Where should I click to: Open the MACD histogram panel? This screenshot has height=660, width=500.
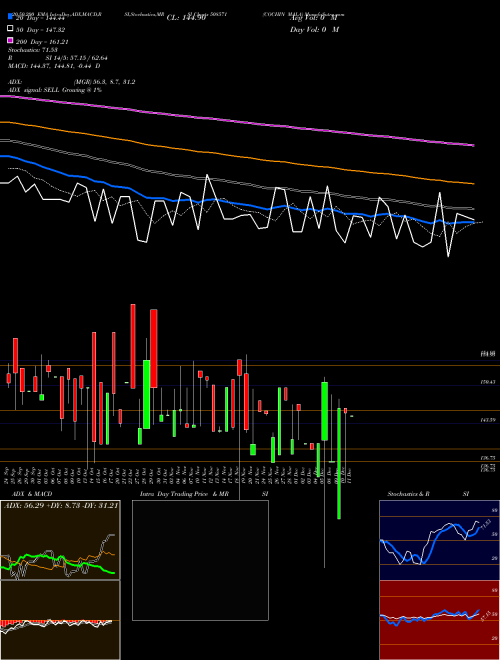point(60,620)
